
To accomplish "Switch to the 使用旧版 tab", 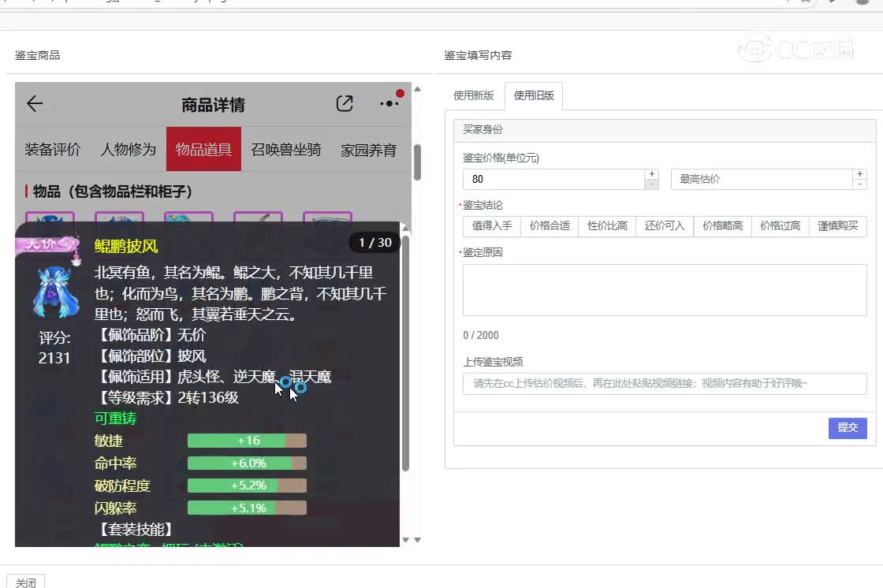I will click(534, 95).
